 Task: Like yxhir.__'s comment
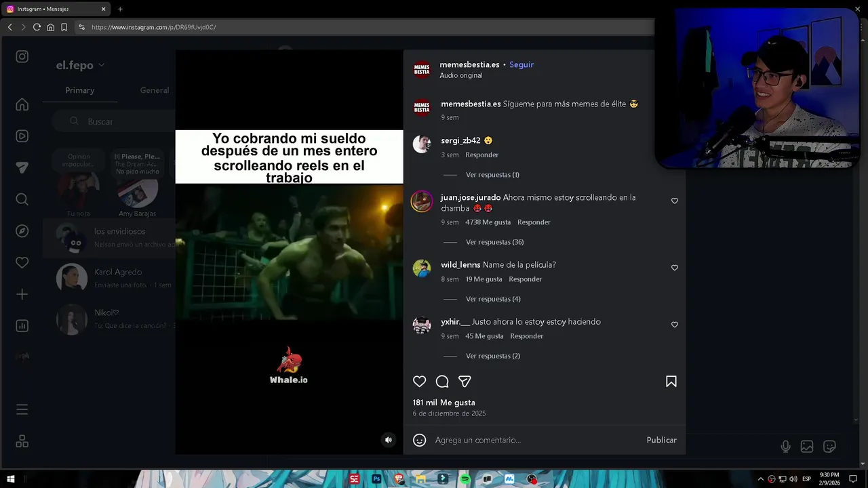(675, 325)
